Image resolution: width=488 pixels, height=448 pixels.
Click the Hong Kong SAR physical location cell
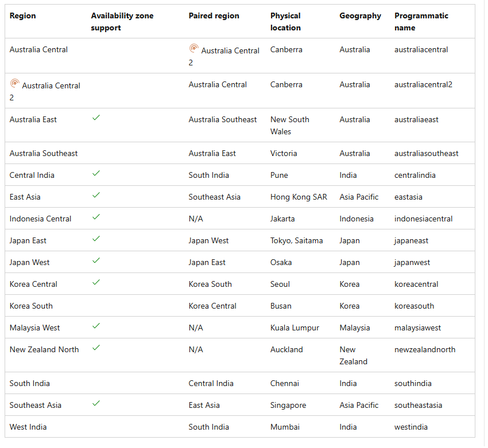pos(299,197)
